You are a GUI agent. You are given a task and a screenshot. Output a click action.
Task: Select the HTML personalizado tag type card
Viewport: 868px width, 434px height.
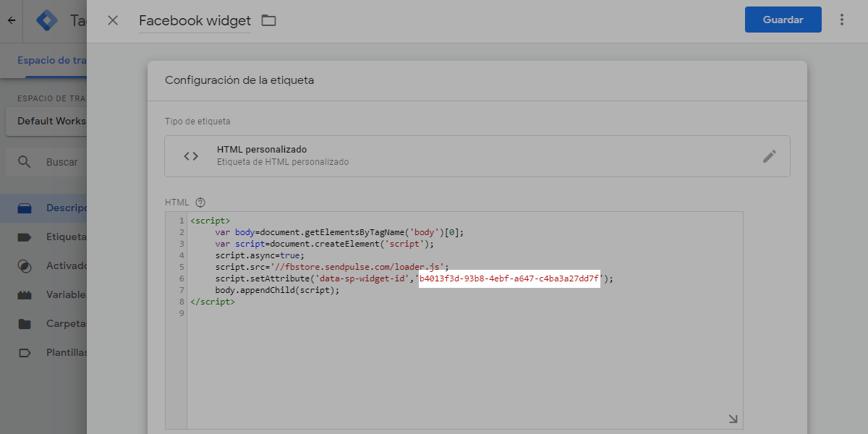[477, 156]
